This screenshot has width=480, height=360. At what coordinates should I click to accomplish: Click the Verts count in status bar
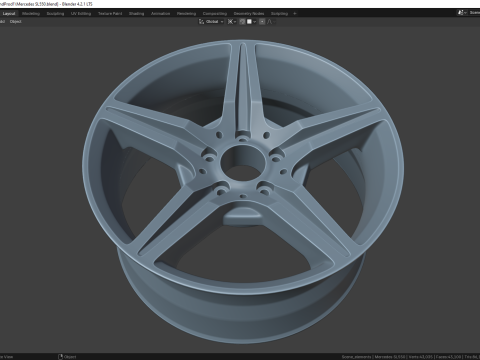[421, 357]
